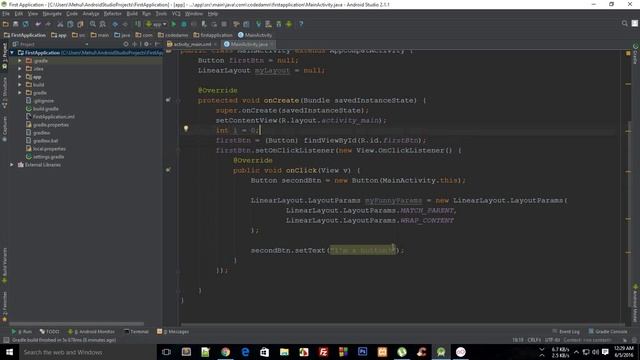
Task: Click the Synchronize toolbar icon
Action: [x=26, y=24]
